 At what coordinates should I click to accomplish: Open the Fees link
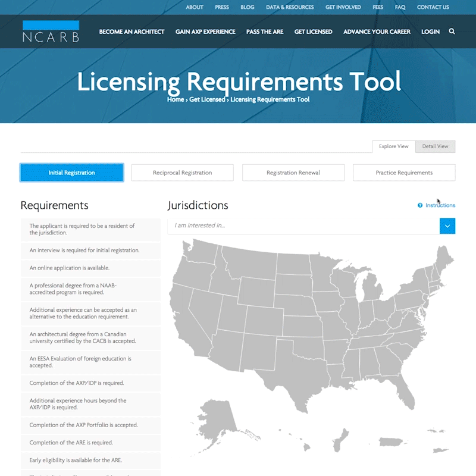click(378, 7)
